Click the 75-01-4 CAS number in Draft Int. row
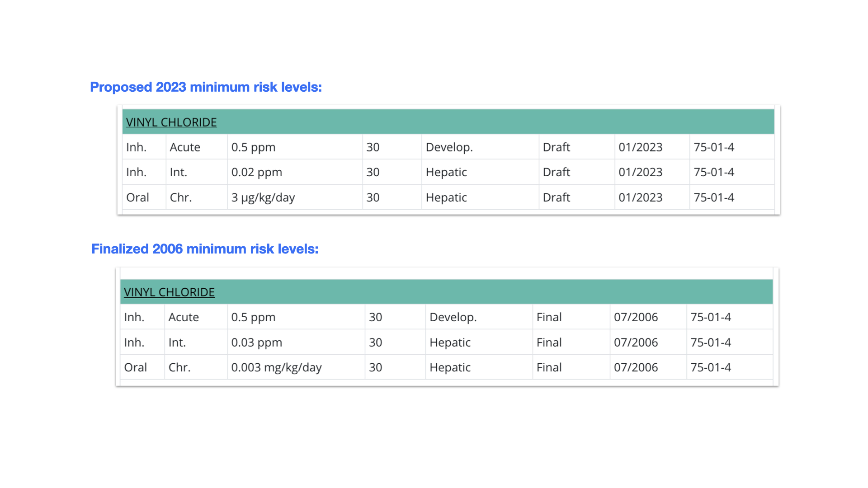This screenshot has height=488, width=868. (714, 172)
